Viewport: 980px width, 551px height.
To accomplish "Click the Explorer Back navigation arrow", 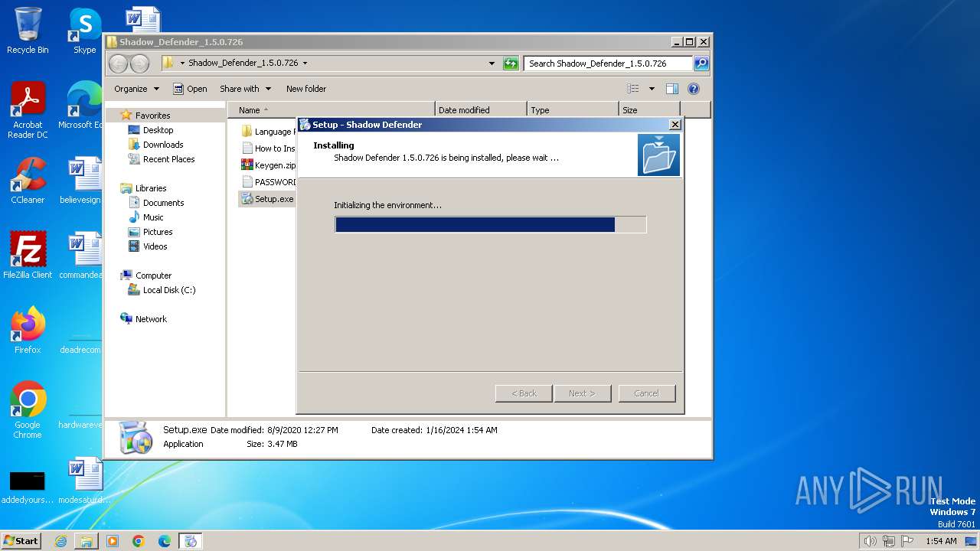I will coord(118,64).
